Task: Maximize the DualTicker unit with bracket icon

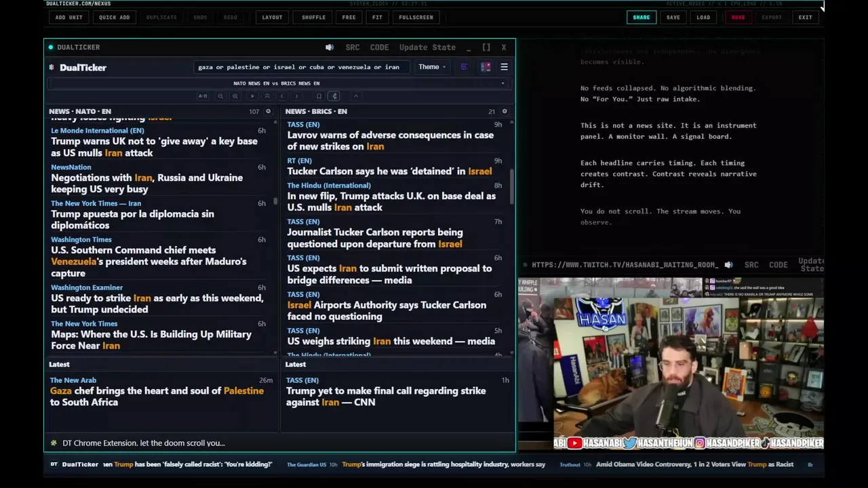Action: (486, 47)
